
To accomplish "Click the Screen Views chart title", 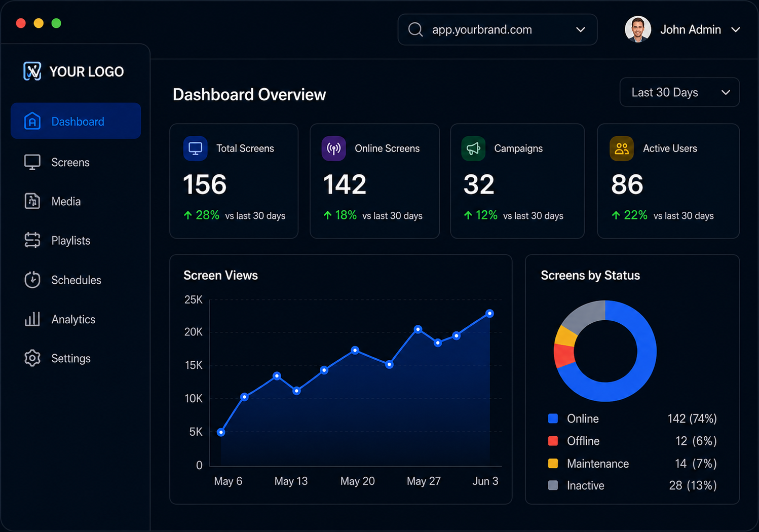I will coord(220,275).
